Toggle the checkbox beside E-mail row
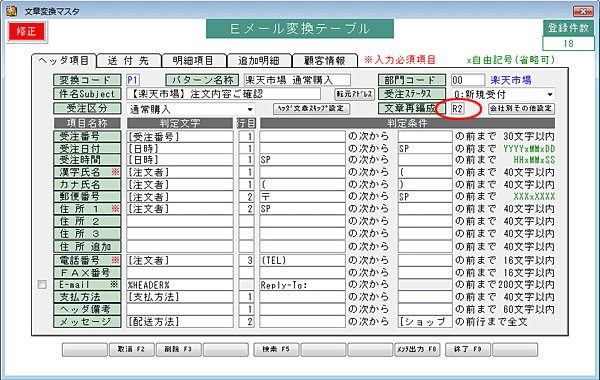 [x=42, y=285]
